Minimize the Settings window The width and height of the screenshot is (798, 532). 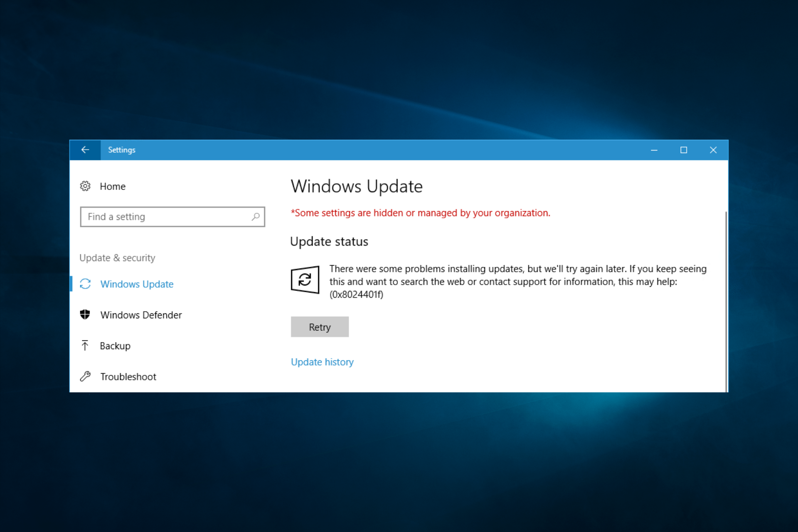coord(654,150)
